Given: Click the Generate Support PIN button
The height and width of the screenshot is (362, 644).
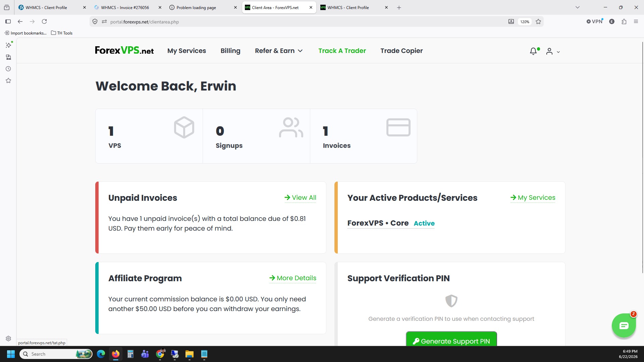Looking at the screenshot, I should (x=451, y=341).
